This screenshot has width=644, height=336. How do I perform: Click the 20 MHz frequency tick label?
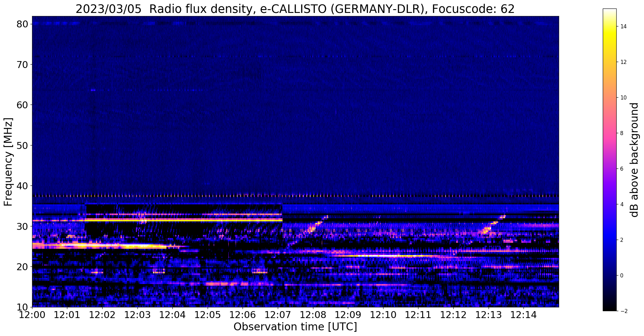23,267
